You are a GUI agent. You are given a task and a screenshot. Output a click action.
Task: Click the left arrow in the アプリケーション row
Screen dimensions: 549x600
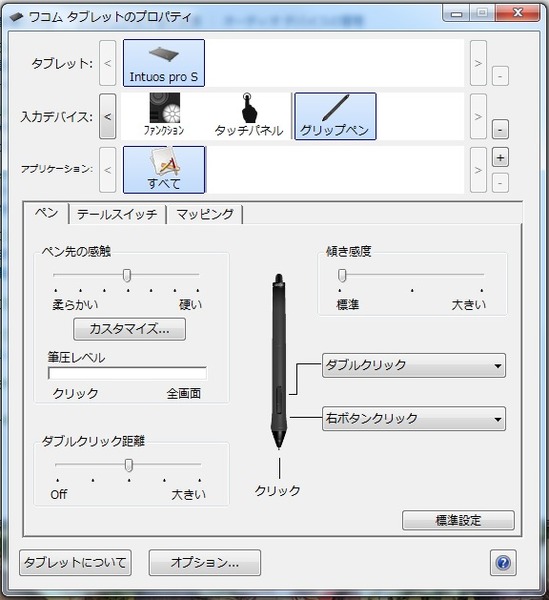(108, 170)
